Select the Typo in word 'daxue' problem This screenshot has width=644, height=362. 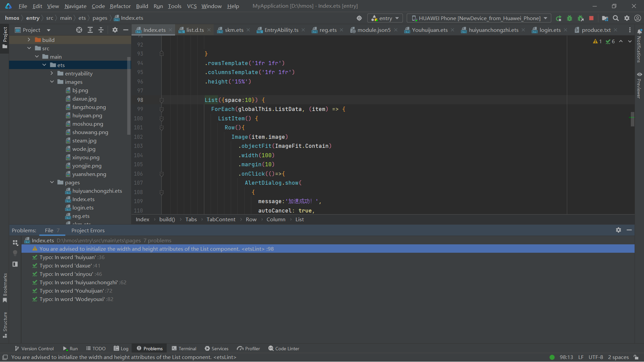[69, 265]
